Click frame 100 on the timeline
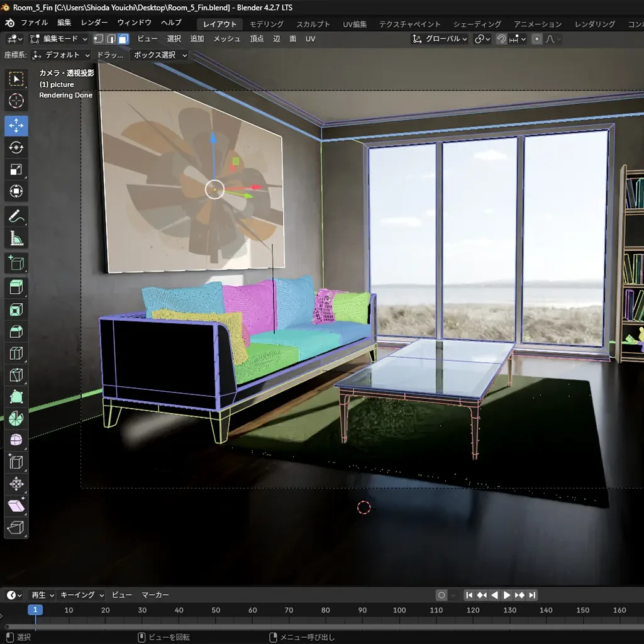Viewport: 644px width, 644px height. [399, 610]
